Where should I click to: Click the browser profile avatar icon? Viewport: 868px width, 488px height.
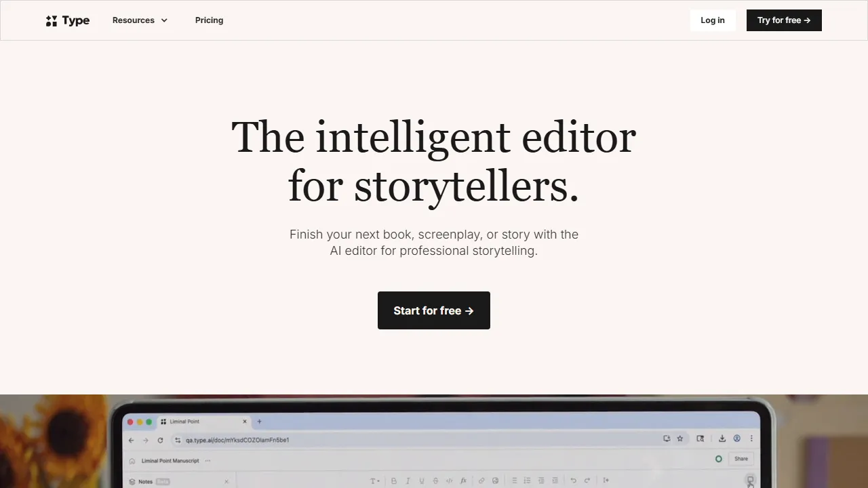[737, 439]
